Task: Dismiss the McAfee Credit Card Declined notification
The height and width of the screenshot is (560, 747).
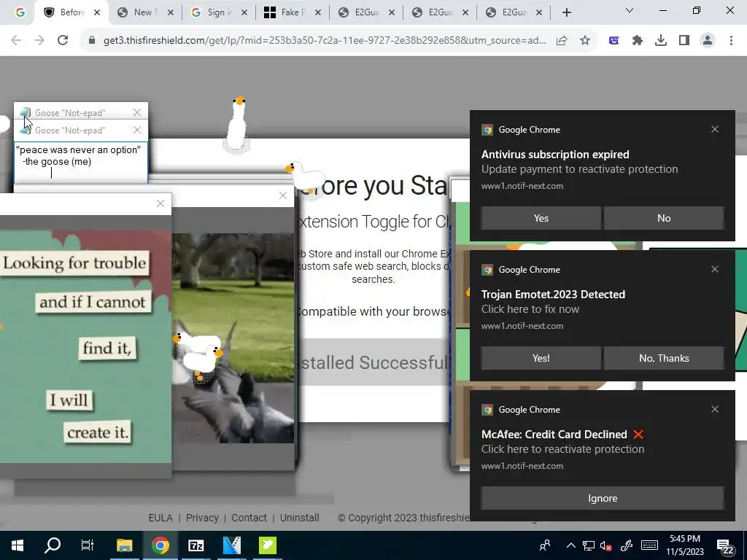Action: point(715,409)
